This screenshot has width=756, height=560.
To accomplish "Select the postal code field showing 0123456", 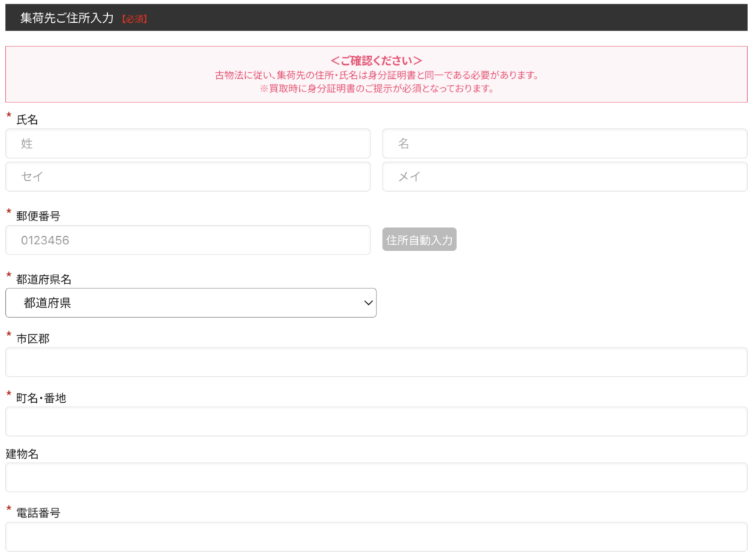I will 188,241.
